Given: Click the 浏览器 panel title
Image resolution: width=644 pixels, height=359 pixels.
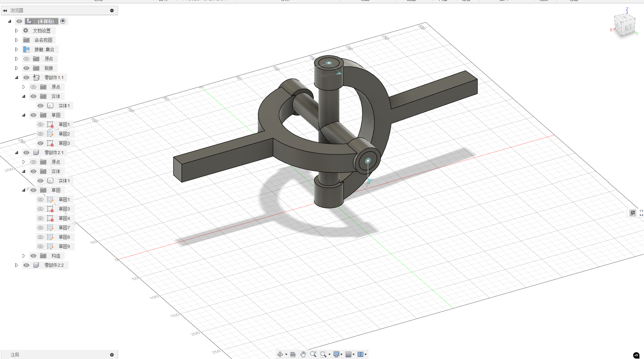Looking at the screenshot, I should 17,11.
